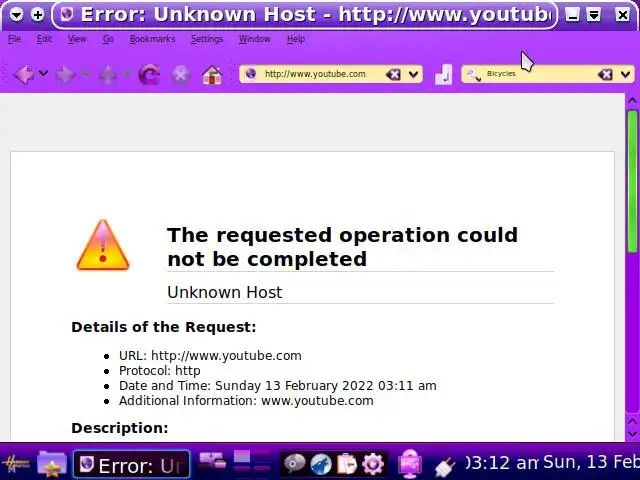Click the 'Unknown Host' subtitle text
This screenshot has width=640, height=480.
pyautogui.click(x=224, y=292)
